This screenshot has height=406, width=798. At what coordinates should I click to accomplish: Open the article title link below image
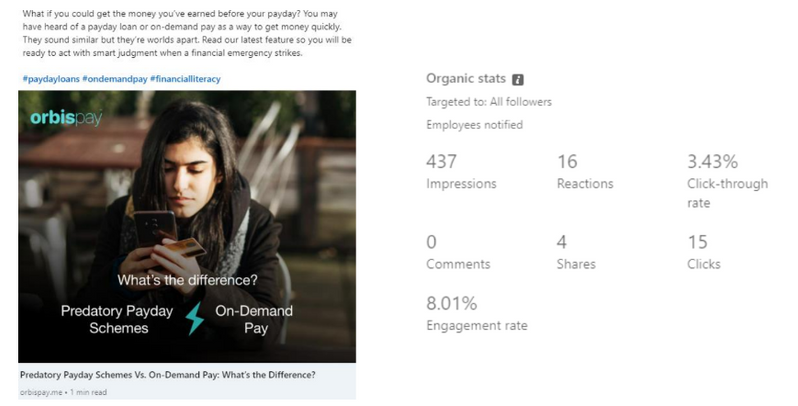pyautogui.click(x=167, y=375)
